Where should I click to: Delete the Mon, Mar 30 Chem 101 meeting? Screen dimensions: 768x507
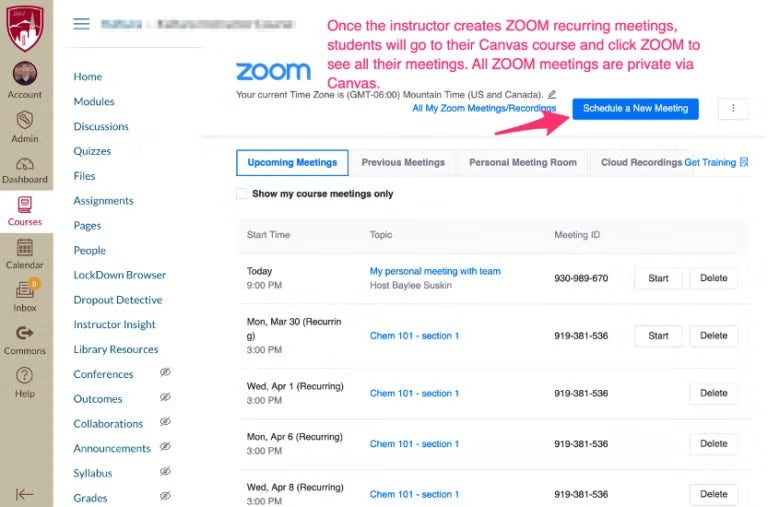pyautogui.click(x=713, y=336)
